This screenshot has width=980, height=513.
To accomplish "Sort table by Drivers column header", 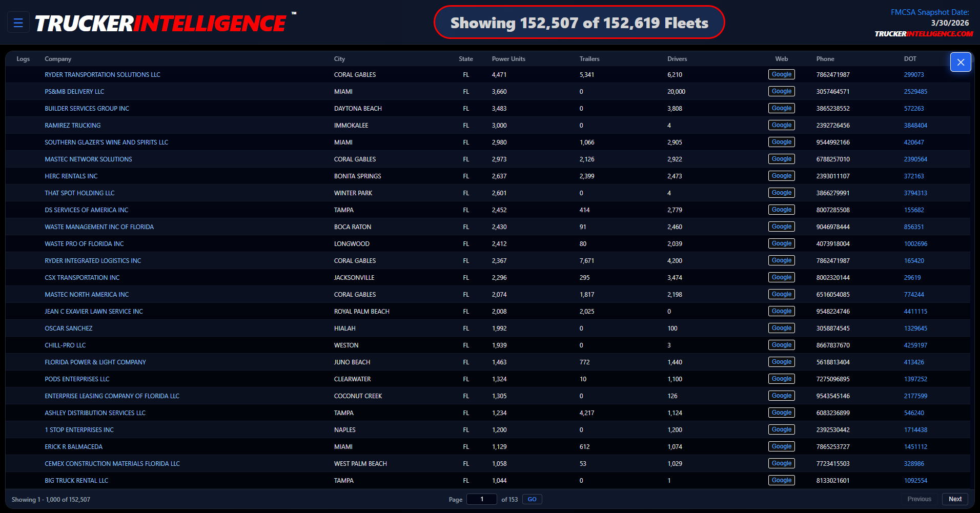I will tap(677, 58).
